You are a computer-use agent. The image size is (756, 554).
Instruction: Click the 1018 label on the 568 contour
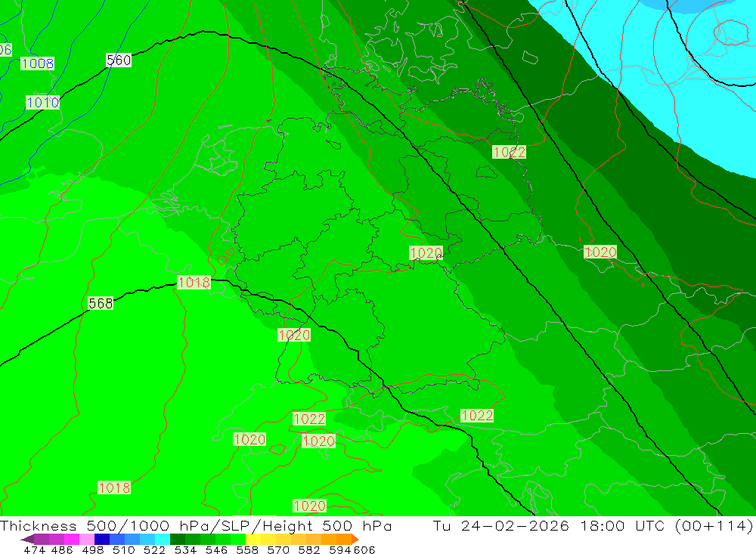coord(194,282)
